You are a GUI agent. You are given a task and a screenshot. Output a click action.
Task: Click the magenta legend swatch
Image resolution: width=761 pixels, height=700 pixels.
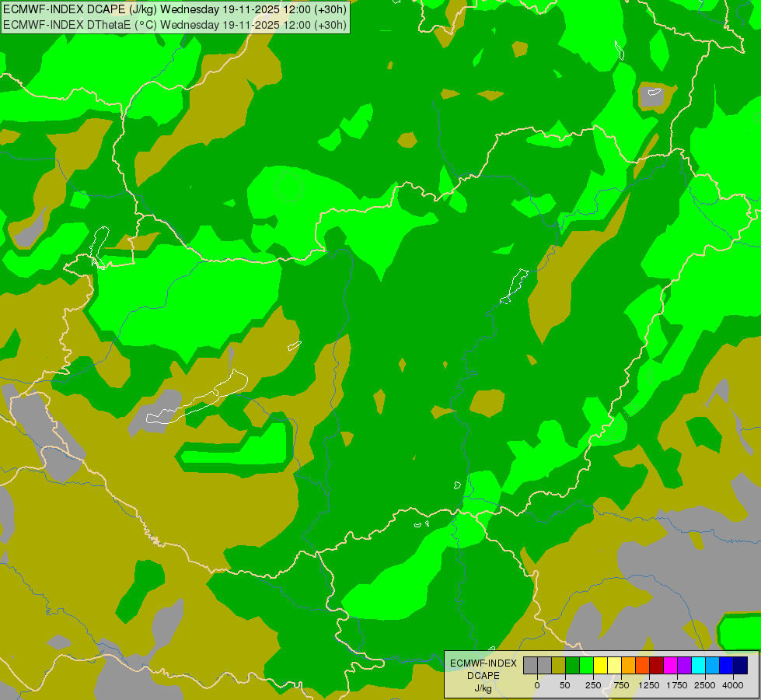click(x=670, y=665)
